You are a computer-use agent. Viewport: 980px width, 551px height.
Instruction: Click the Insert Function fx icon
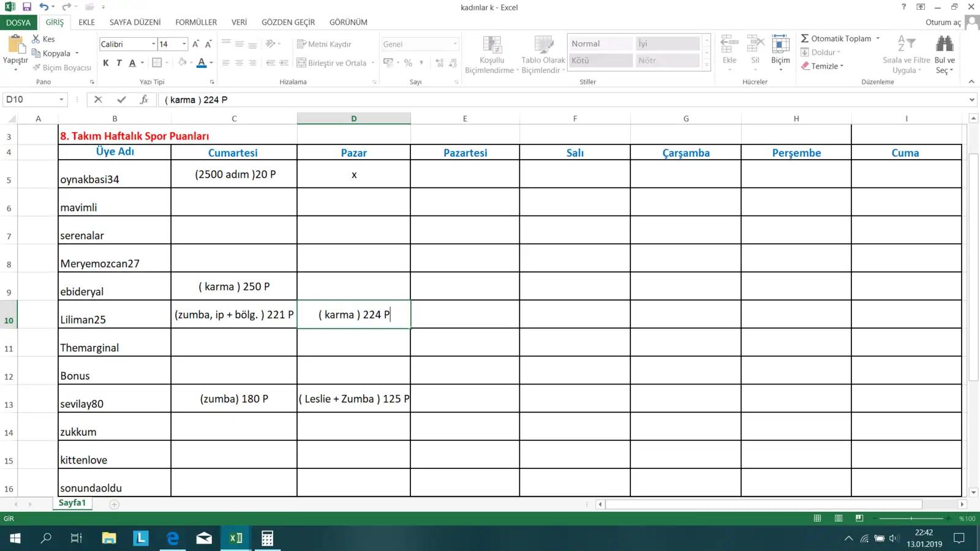pos(144,99)
